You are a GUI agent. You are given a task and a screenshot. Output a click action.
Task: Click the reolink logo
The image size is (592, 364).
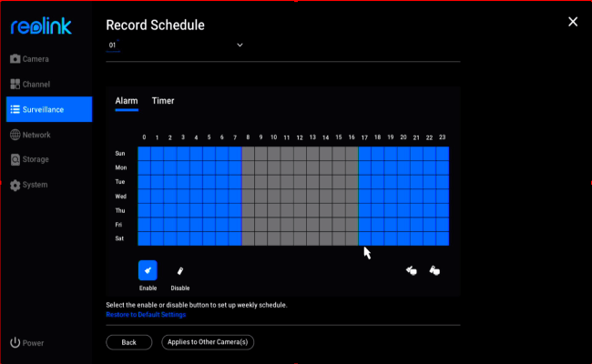(x=41, y=25)
